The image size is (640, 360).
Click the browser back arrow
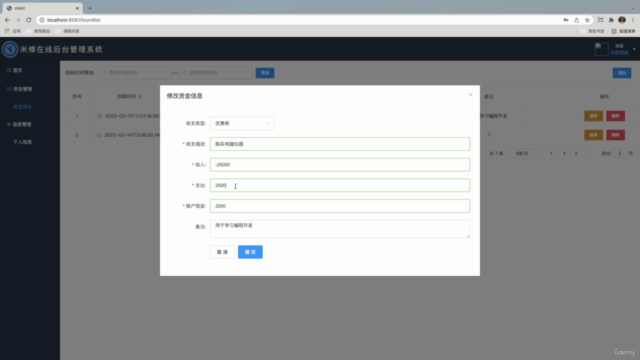(7, 20)
